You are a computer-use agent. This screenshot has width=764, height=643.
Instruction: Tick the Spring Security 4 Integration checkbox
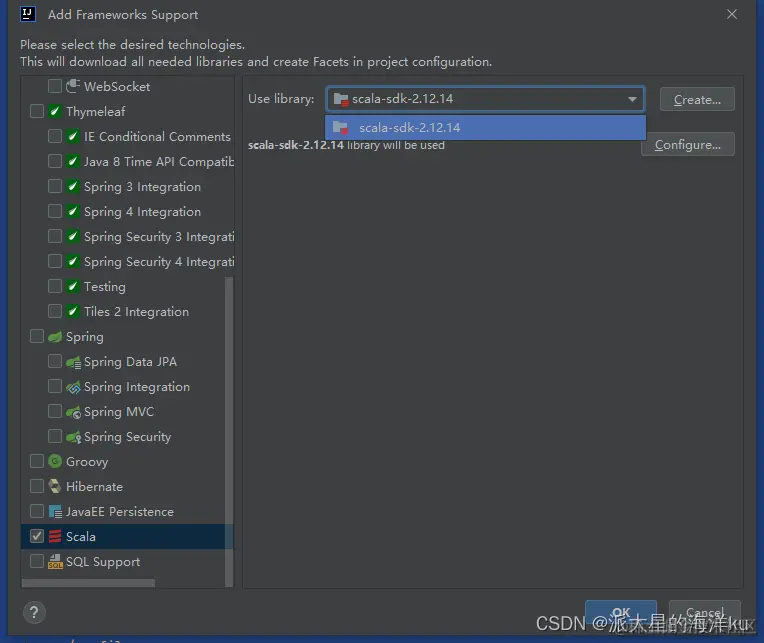pyautogui.click(x=55, y=261)
